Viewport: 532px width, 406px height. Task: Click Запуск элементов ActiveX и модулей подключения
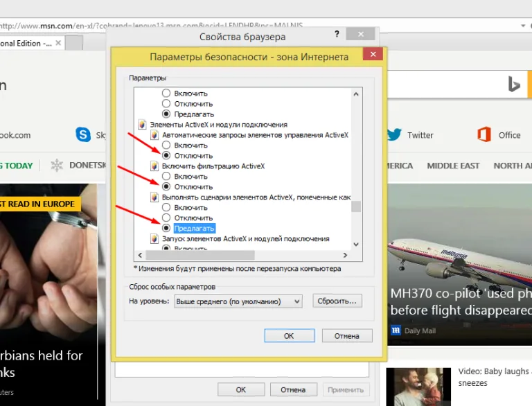(246, 238)
